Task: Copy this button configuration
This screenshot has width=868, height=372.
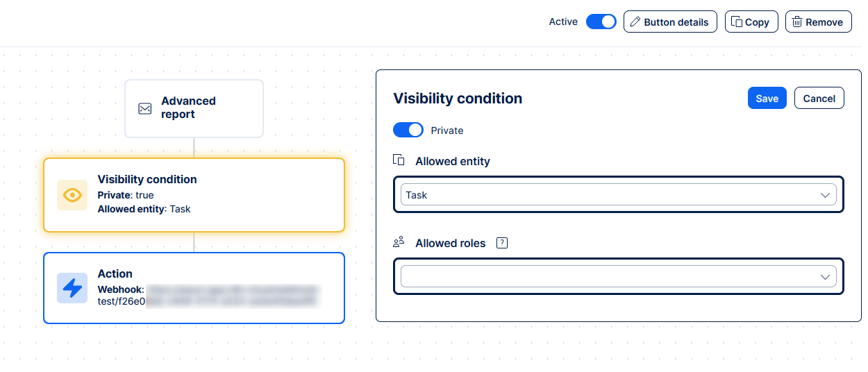Action: (x=751, y=22)
